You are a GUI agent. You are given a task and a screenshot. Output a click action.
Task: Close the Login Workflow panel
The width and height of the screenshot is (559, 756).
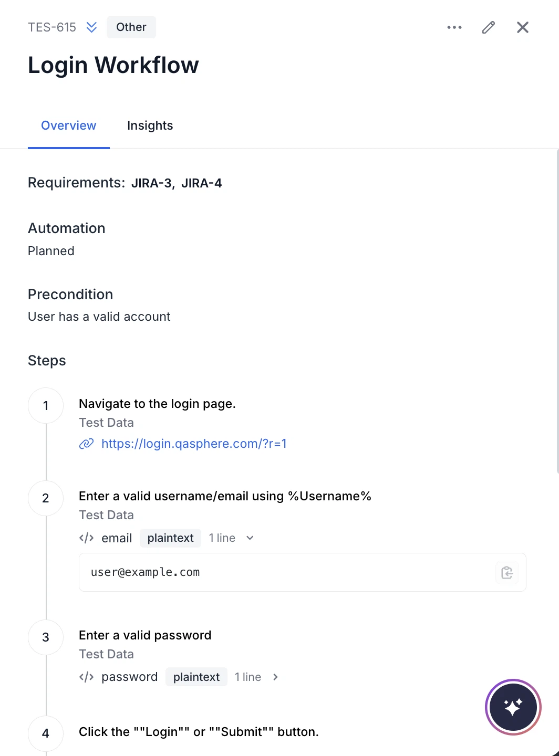pyautogui.click(x=523, y=27)
